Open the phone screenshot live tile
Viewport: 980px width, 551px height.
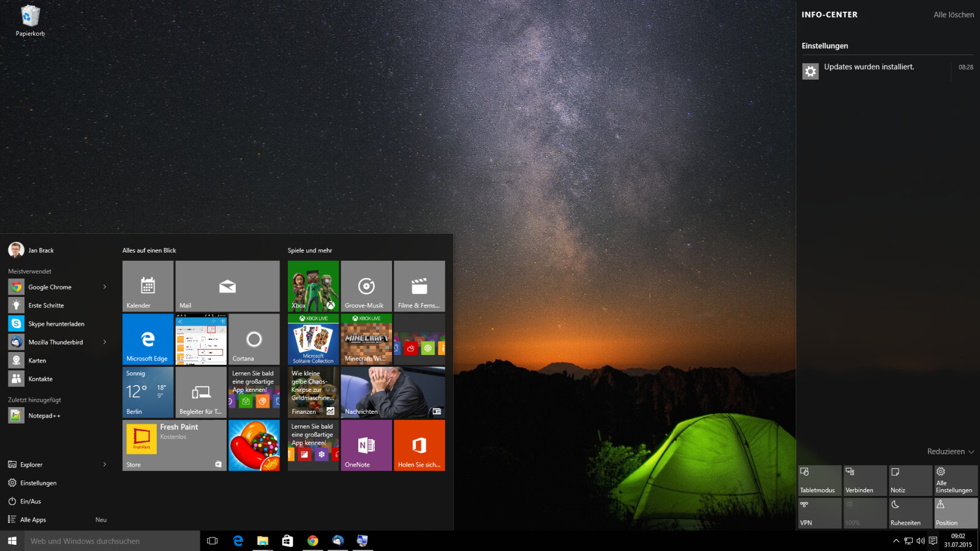pyautogui.click(x=201, y=339)
